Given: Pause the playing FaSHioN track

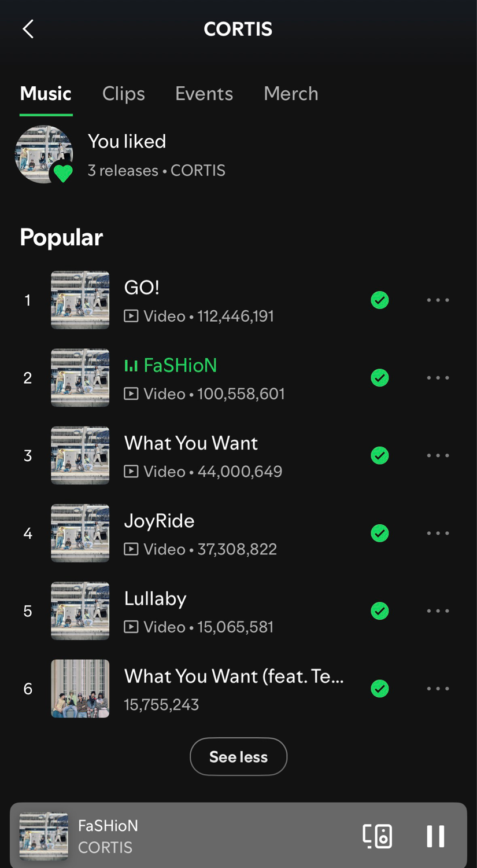Looking at the screenshot, I should coord(435,836).
